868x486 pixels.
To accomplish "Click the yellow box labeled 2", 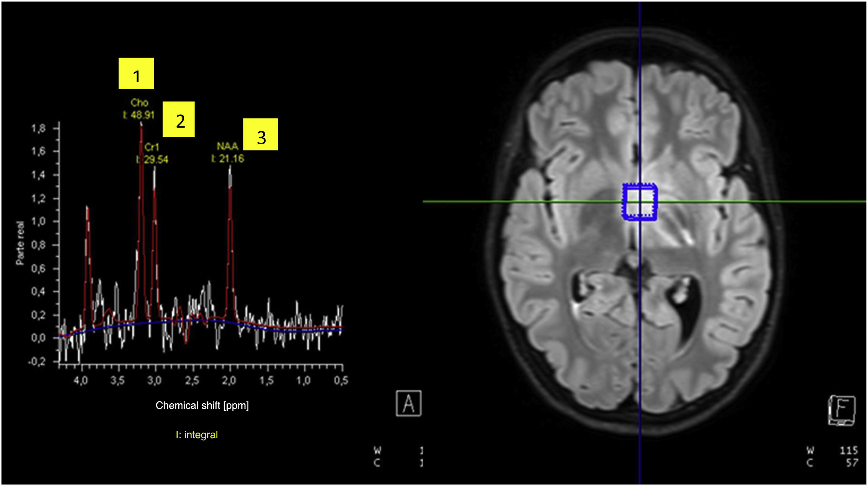I will coord(179,119).
